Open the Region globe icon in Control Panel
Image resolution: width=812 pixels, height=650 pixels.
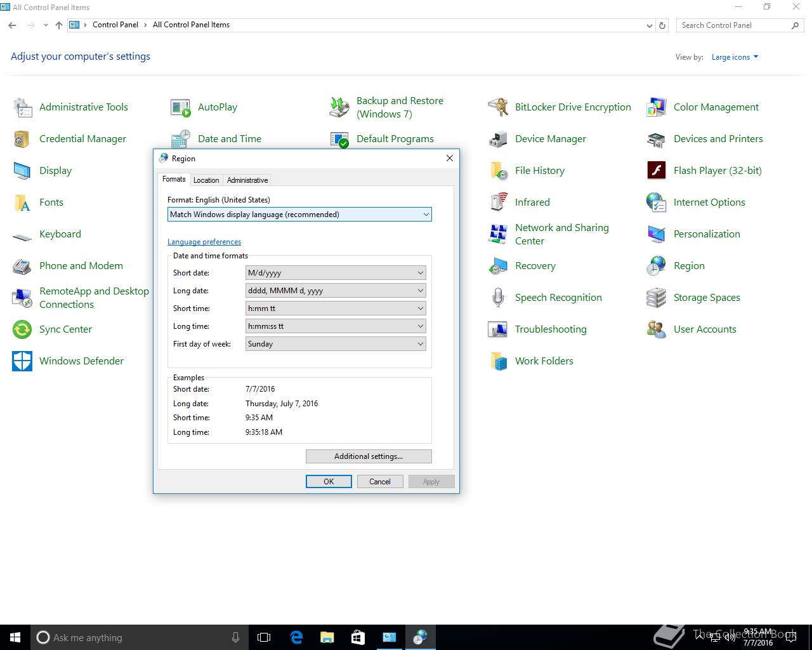pyautogui.click(x=657, y=266)
